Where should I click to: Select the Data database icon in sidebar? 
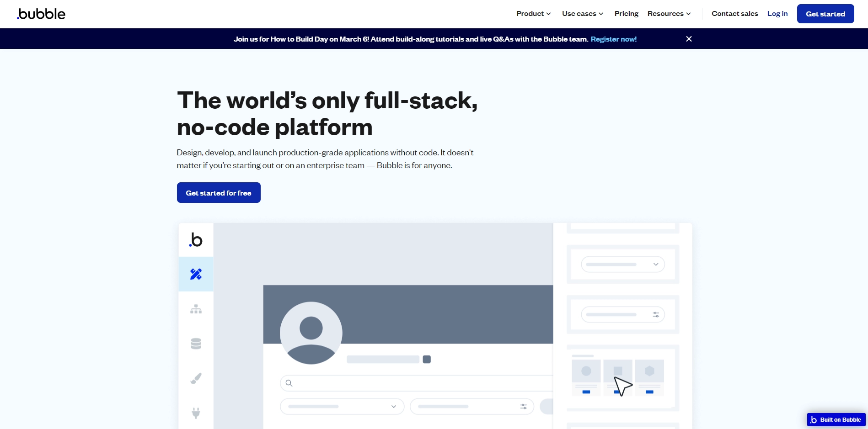tap(196, 344)
